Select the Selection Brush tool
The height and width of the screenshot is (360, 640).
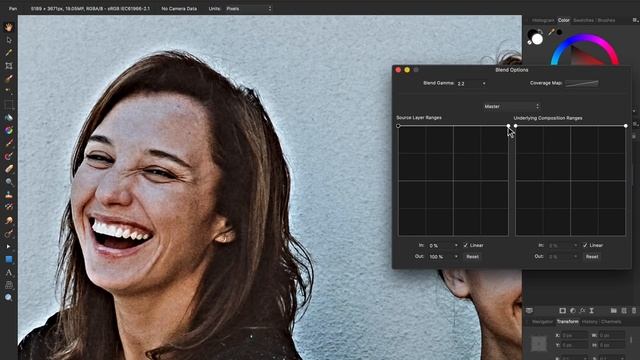click(x=9, y=78)
